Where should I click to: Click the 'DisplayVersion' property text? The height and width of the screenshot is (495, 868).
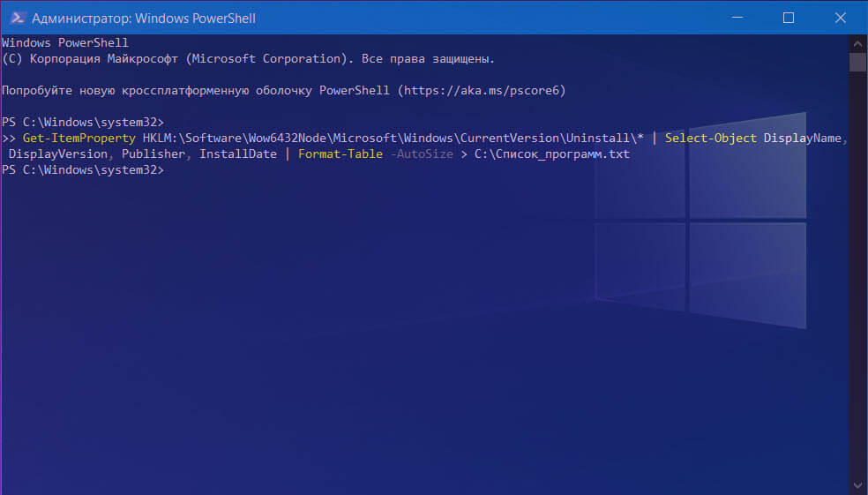(x=58, y=154)
